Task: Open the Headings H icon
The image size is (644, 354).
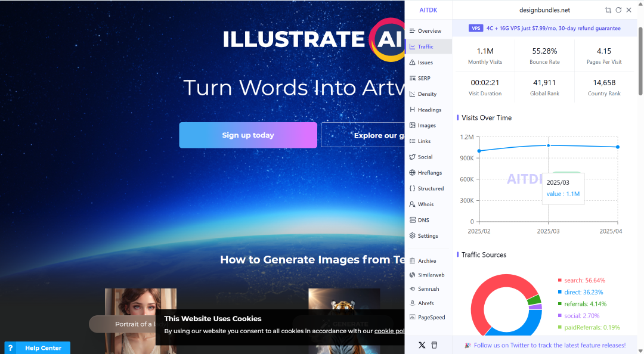Action: 412,110
